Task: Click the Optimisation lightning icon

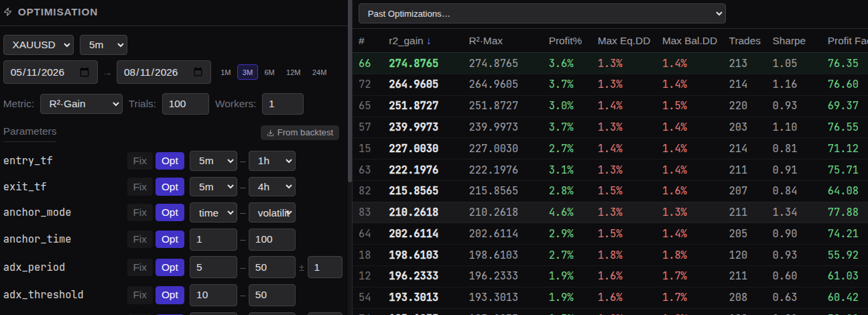Action: click(x=8, y=13)
